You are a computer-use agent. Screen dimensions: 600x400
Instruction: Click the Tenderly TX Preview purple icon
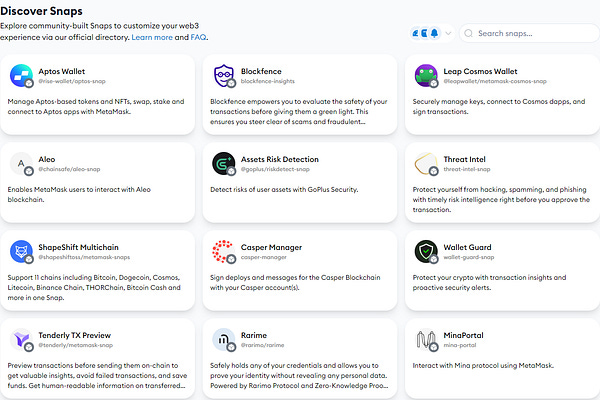tap(21, 339)
